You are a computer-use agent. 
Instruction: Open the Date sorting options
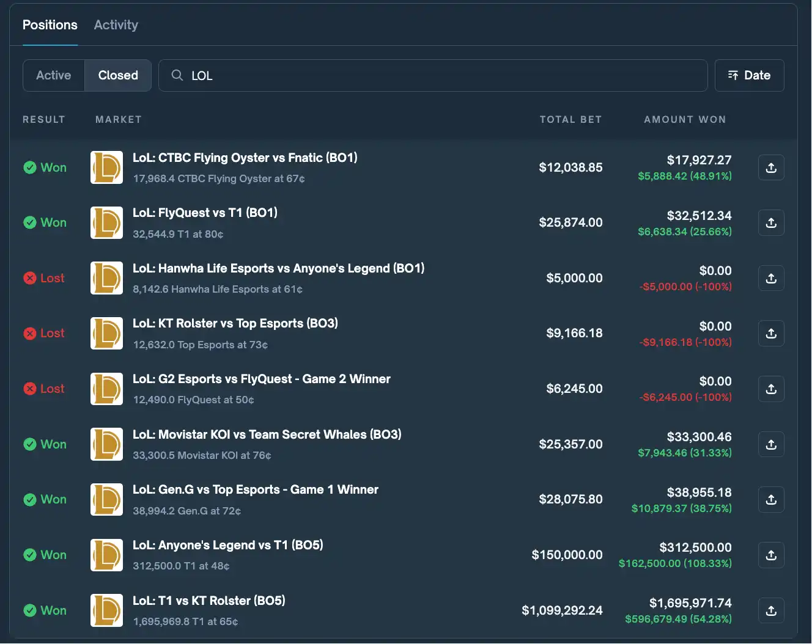[749, 75]
